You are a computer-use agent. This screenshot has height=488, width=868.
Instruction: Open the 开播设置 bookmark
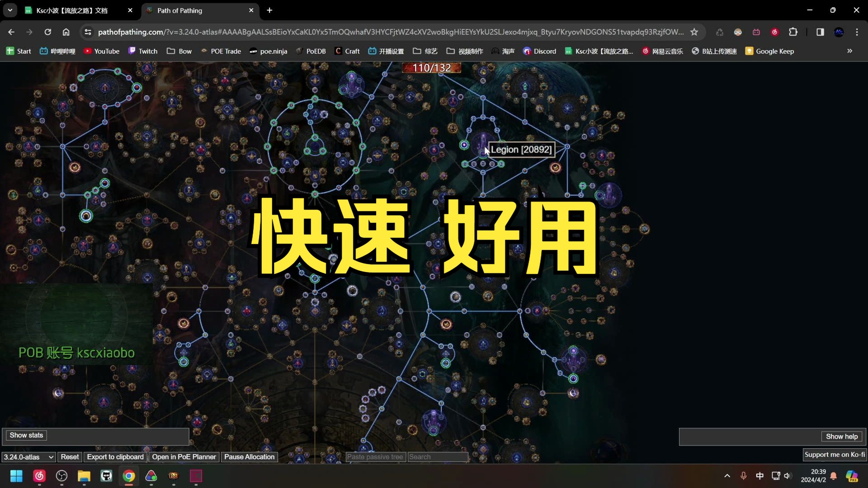click(x=386, y=51)
